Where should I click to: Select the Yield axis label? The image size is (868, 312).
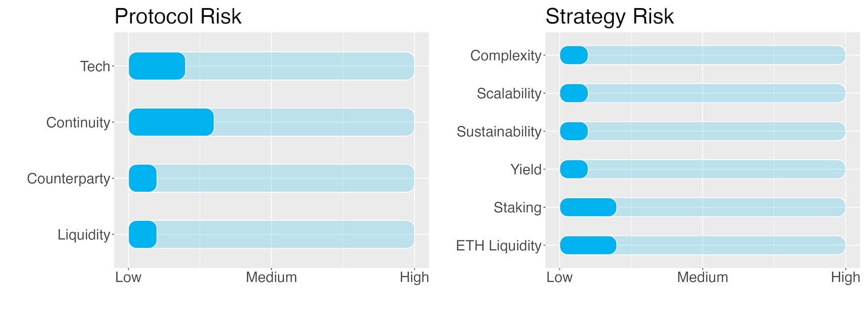pos(526,169)
